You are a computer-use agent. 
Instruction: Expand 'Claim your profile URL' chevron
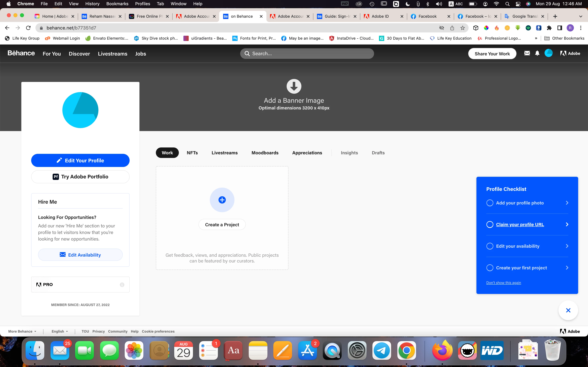(567, 224)
